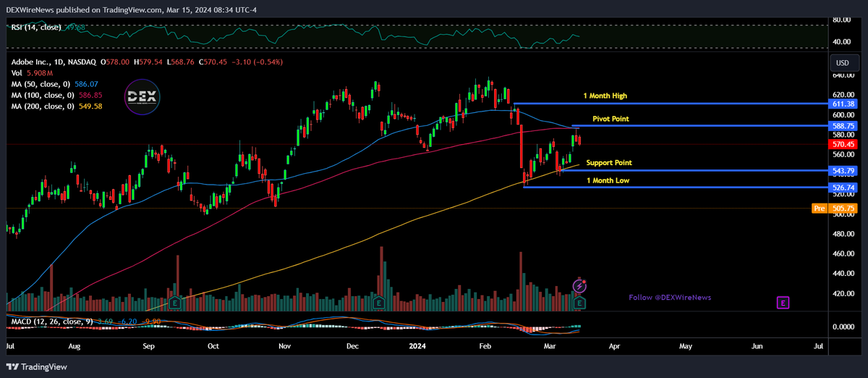This screenshot has width=868, height=378.
Task: Click the orange Pre 505.75 pre-market label
Action: coord(835,209)
